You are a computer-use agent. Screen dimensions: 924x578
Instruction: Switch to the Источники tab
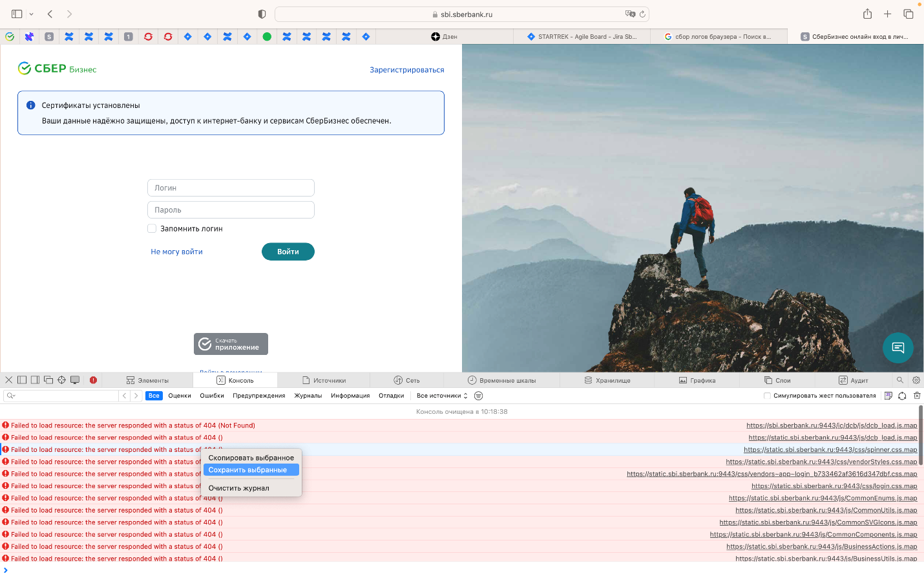click(x=324, y=380)
